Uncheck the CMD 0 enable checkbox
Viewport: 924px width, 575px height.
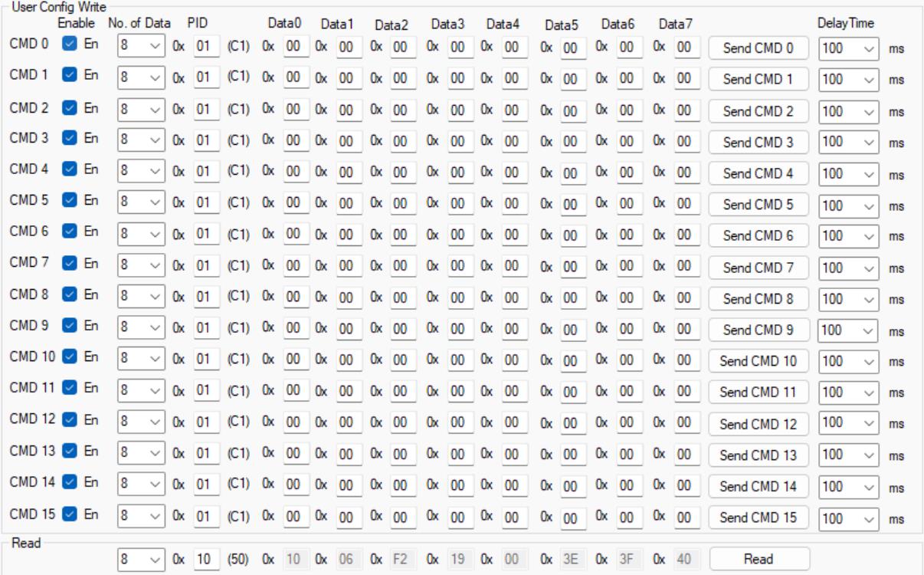pyautogui.click(x=69, y=45)
